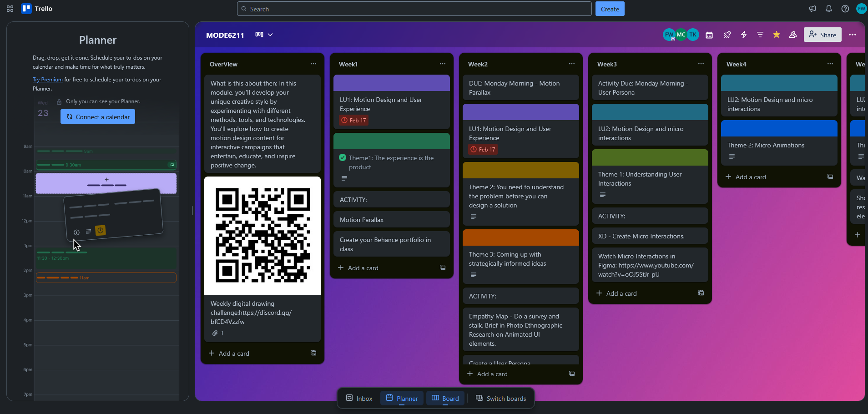Open Theme 2: Micro Animations card
Screen dimensions: 868x414
click(779, 143)
